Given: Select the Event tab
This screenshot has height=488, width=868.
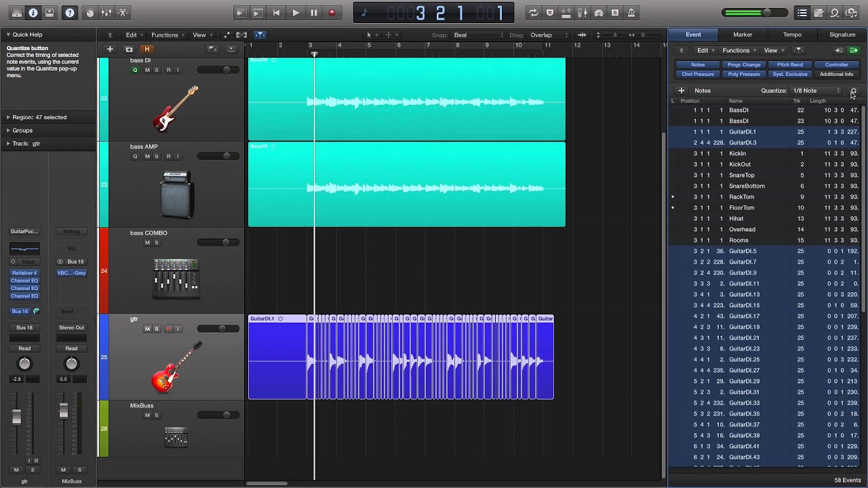Looking at the screenshot, I should (693, 35).
